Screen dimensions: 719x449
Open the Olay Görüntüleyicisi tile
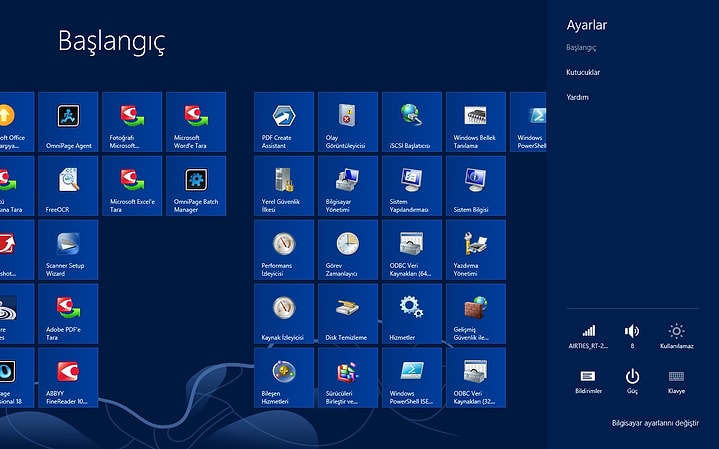(348, 122)
